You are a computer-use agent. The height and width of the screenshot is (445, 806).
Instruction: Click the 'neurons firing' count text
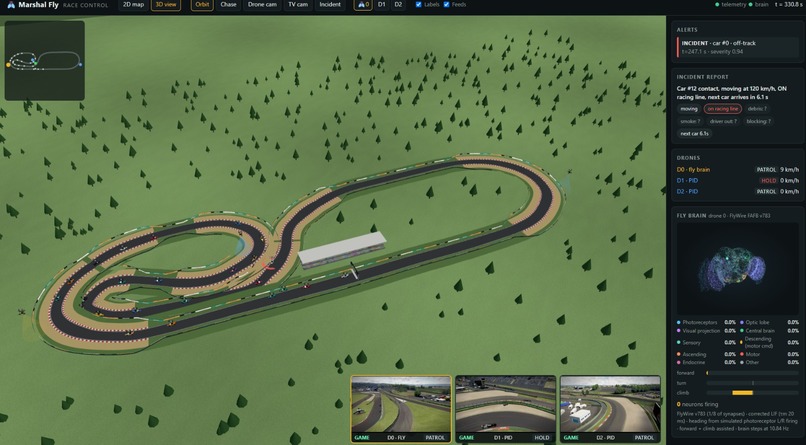point(698,404)
